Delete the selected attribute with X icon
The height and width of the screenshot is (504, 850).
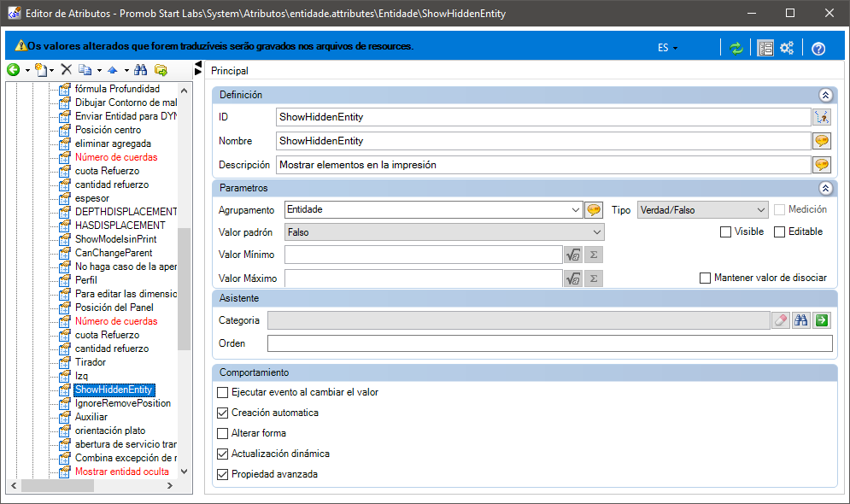66,69
